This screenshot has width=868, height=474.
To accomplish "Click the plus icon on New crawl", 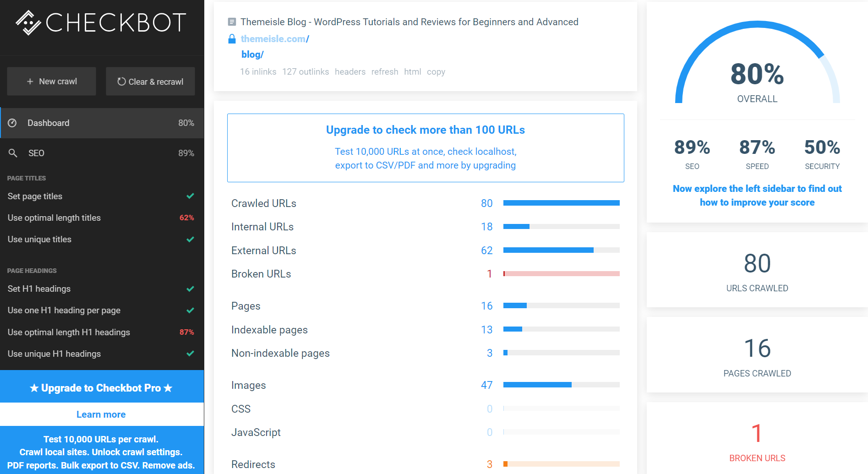I will point(29,81).
